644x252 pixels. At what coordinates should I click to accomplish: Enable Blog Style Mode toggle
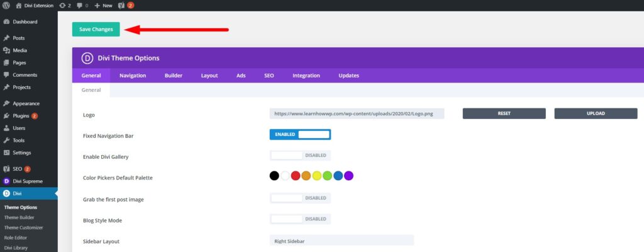pos(300,219)
